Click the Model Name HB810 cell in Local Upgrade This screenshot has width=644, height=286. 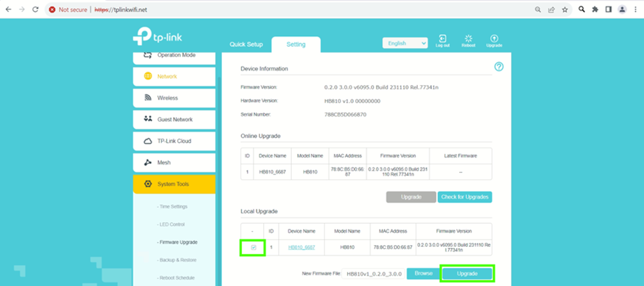[347, 247]
